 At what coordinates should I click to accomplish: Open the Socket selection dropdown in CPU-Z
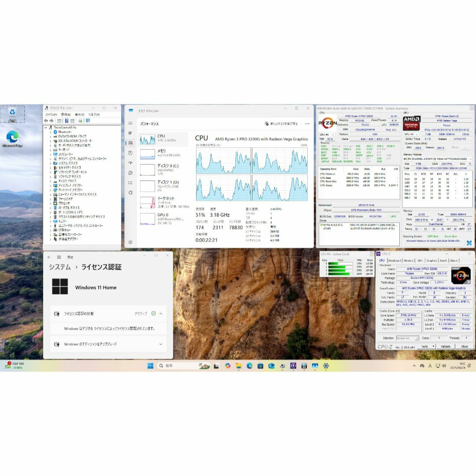[x=407, y=338]
